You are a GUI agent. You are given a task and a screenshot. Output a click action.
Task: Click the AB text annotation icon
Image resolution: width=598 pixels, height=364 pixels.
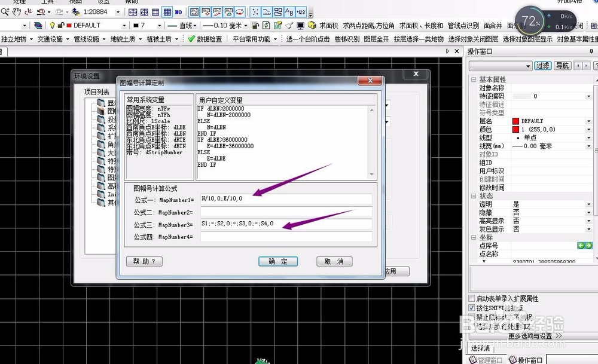click(x=289, y=12)
